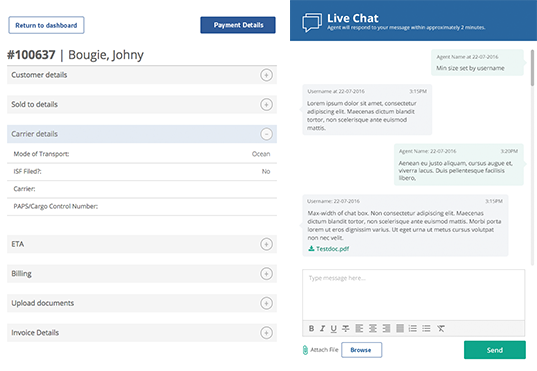Screen dimensions: 537x371
Task: Select the ISF Filed value No
Action: pyautogui.click(x=266, y=171)
